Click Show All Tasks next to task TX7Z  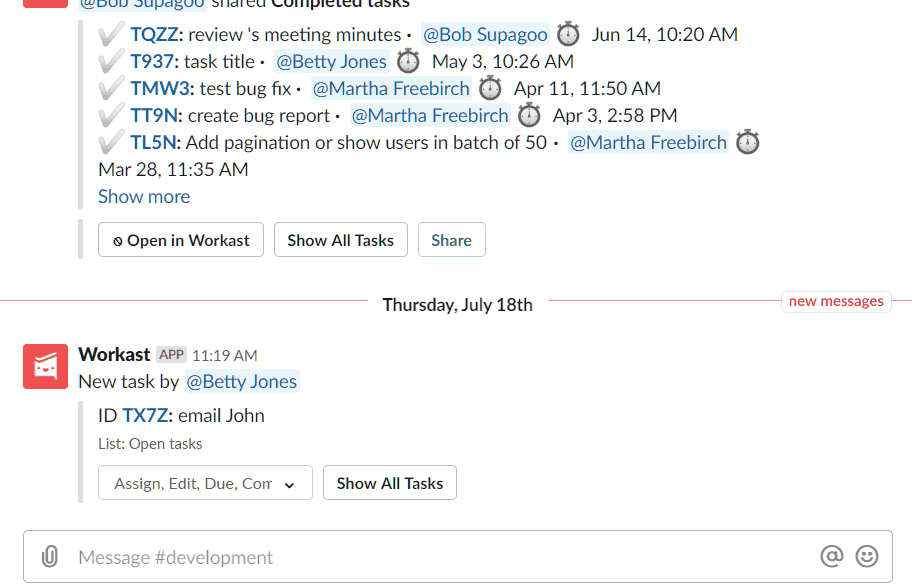389,482
